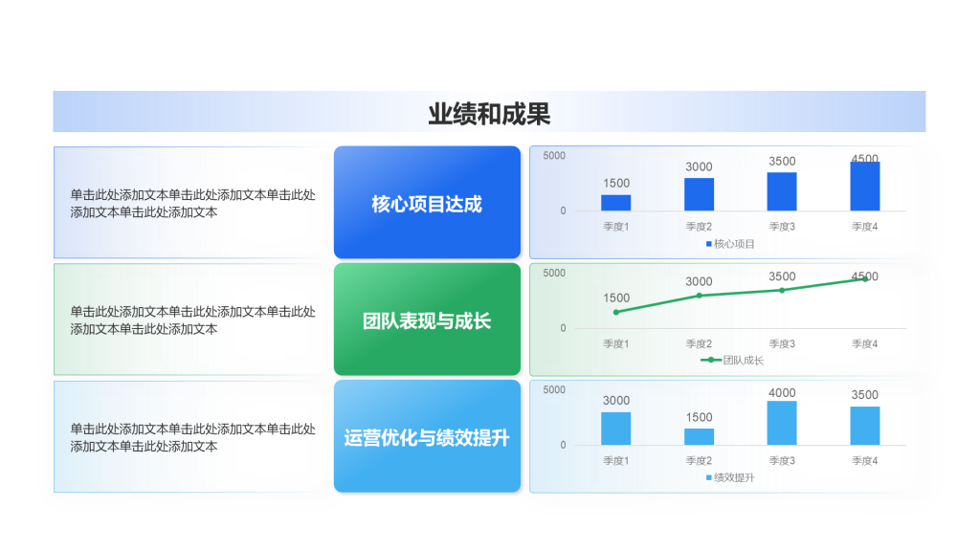
Task: Select the 1500 bar in the 绩效提升 chart
Action: [x=699, y=436]
